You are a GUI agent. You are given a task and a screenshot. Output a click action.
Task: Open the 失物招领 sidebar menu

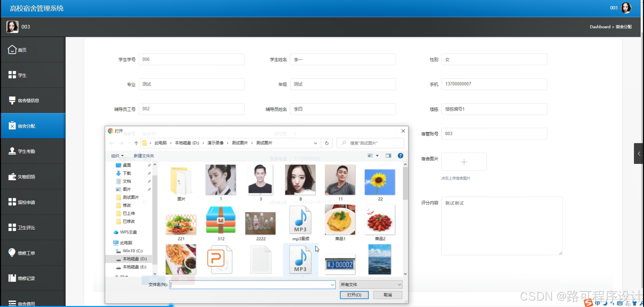[x=33, y=177]
